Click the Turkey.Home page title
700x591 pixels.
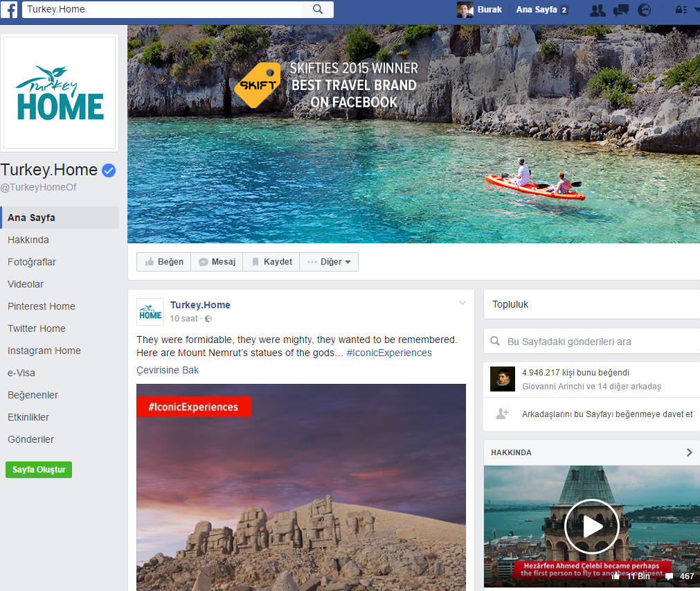point(48,170)
